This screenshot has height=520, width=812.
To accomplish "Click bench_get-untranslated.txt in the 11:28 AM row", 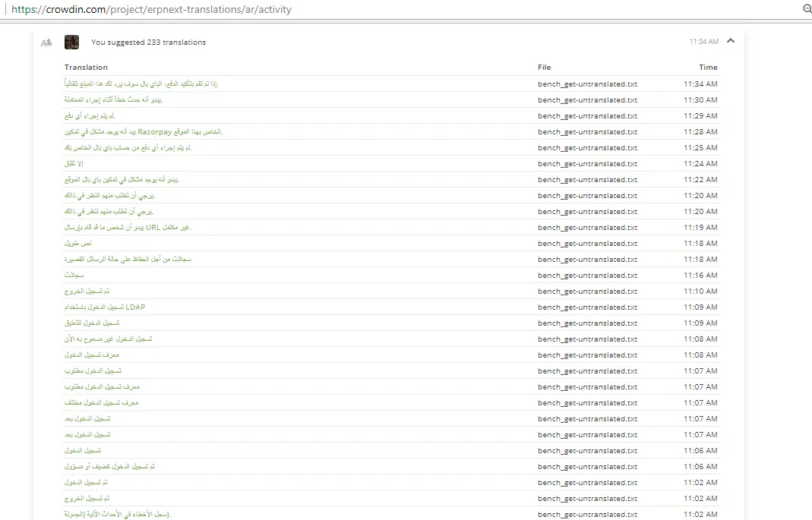I will click(x=587, y=132).
